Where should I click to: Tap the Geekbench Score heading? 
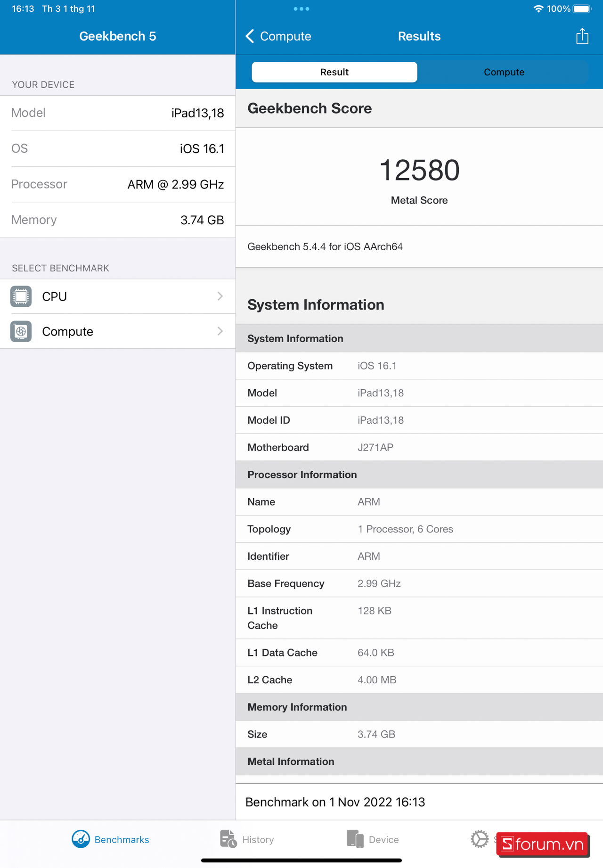click(x=310, y=108)
